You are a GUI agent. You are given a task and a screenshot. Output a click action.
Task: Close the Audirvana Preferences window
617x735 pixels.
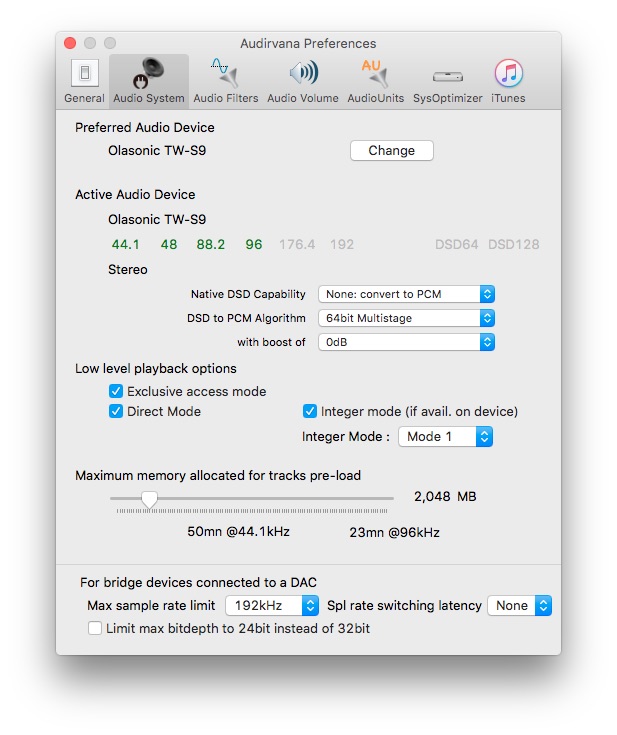pos(70,43)
